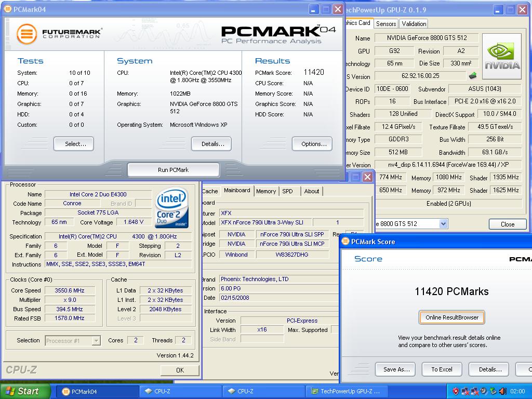This screenshot has height=399, width=532.
Task: Click the CPU name Intel Core 2 Duo E4300
Action: pyautogui.click(x=98, y=194)
